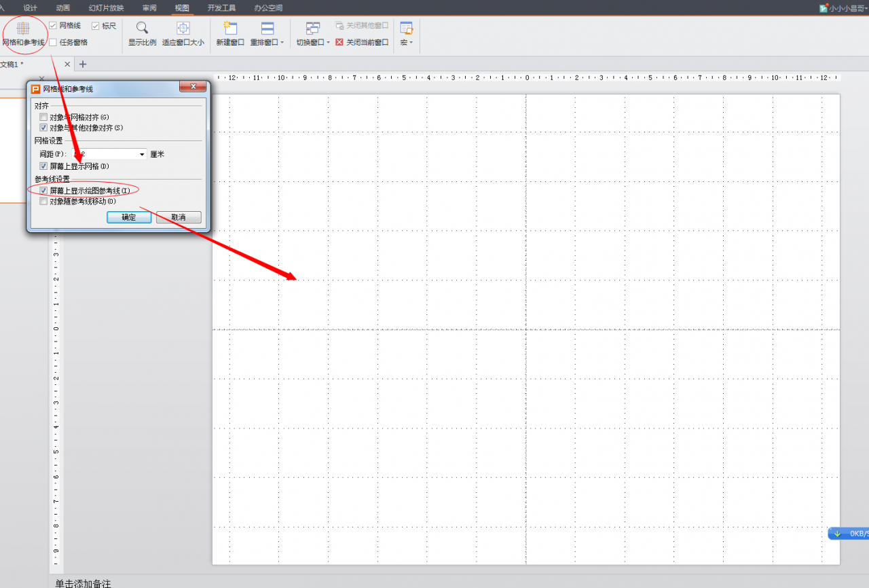Screen dimensions: 869x588
Task: Toggle 屏幕上显示绘图参考线 checkbox
Action: 43,191
